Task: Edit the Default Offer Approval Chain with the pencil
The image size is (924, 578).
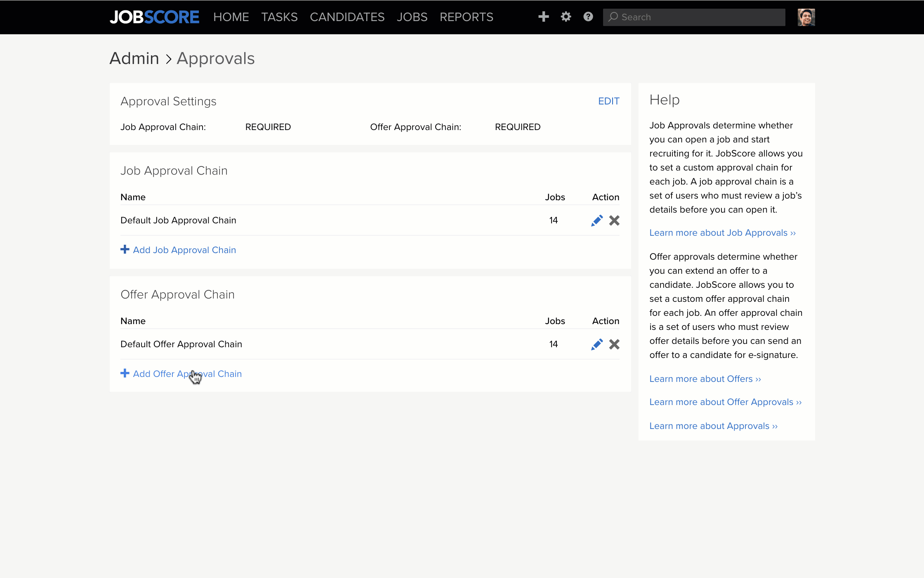Action: point(596,344)
